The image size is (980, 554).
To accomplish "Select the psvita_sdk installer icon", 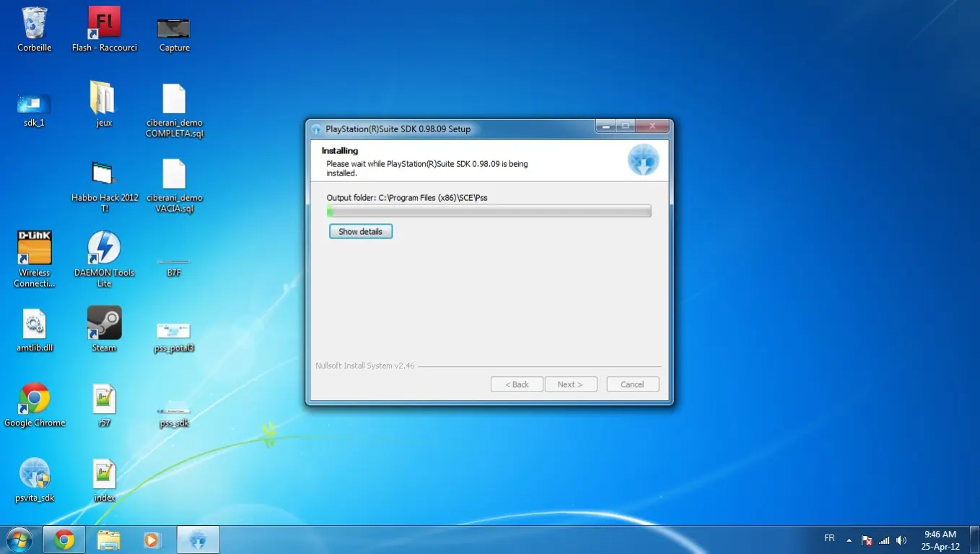I will (x=35, y=480).
